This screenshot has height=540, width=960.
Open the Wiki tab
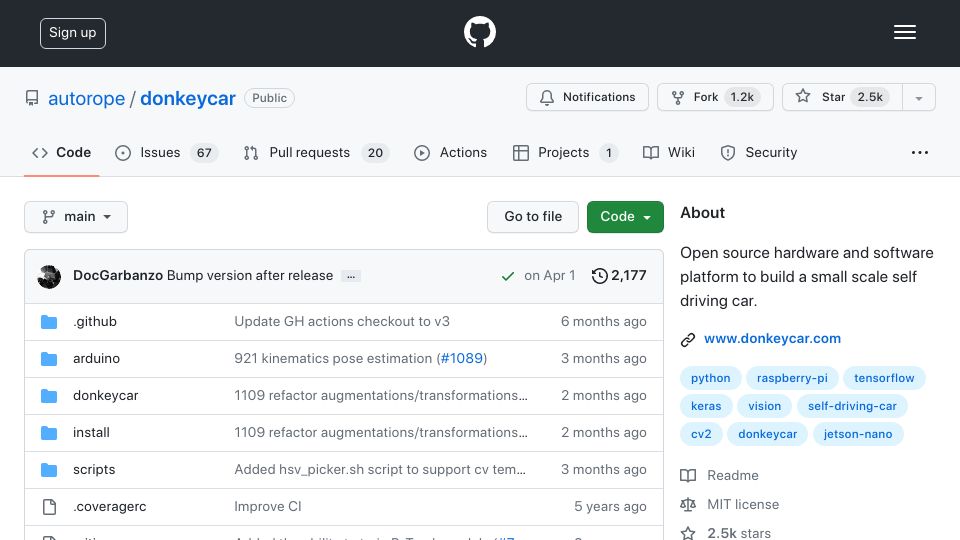pyautogui.click(x=669, y=152)
